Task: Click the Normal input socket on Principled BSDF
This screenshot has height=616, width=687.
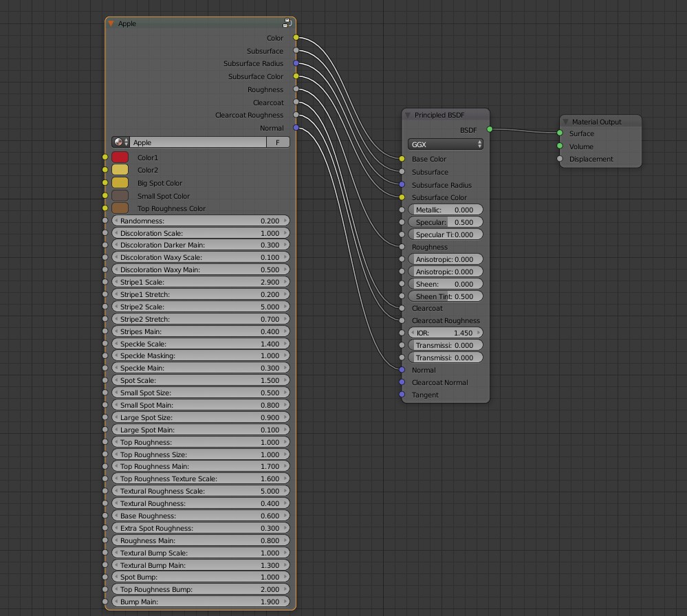Action: pyautogui.click(x=401, y=370)
